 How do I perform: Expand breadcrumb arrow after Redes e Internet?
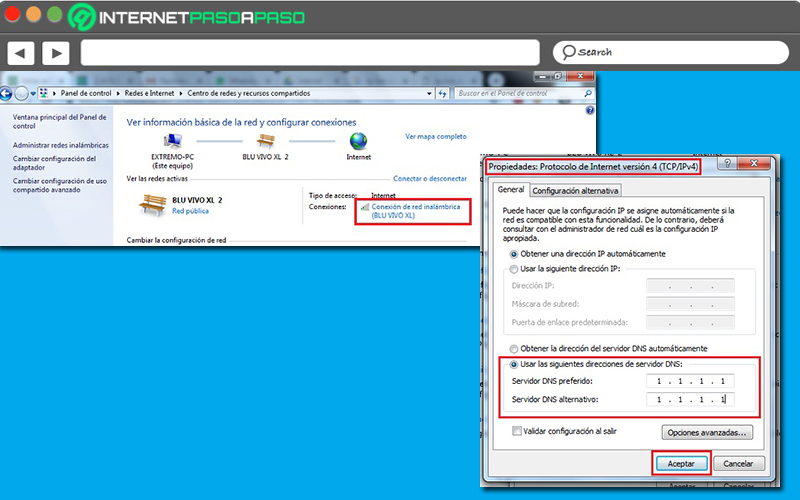tap(181, 93)
